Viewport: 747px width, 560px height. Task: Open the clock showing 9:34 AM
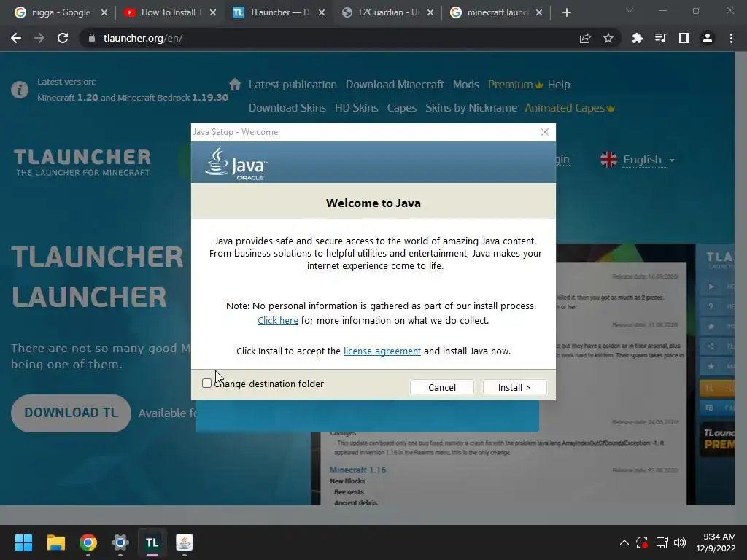click(x=716, y=542)
